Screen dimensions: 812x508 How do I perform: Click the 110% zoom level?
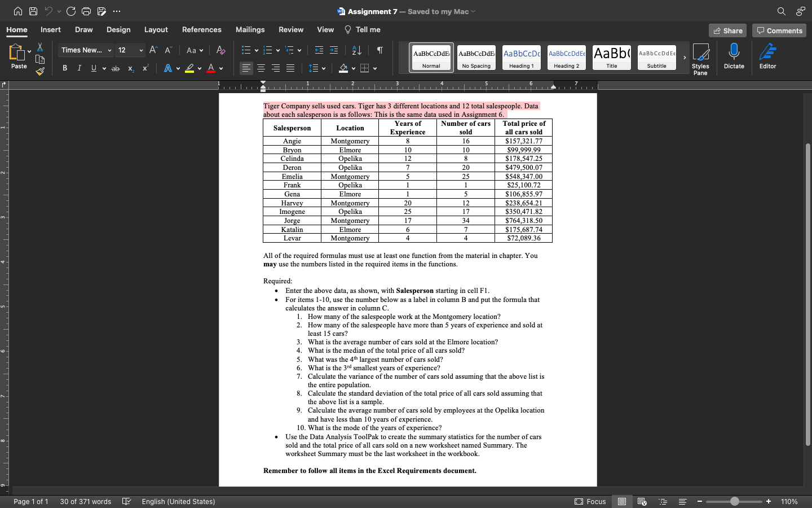(x=789, y=501)
